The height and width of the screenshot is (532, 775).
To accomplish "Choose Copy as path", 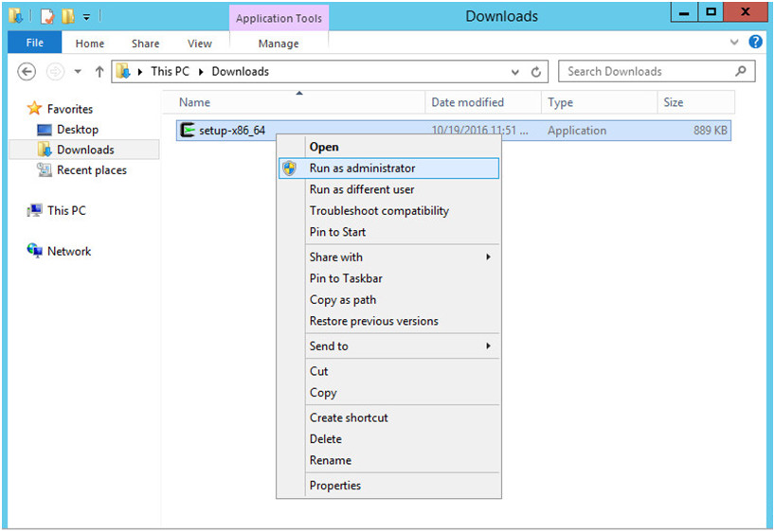I will [x=389, y=300].
